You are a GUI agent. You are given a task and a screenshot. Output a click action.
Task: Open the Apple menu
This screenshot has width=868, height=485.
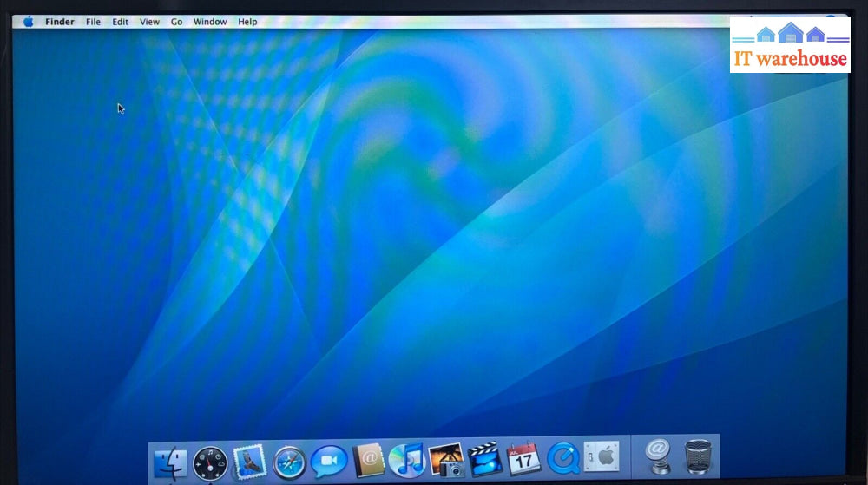[29, 22]
